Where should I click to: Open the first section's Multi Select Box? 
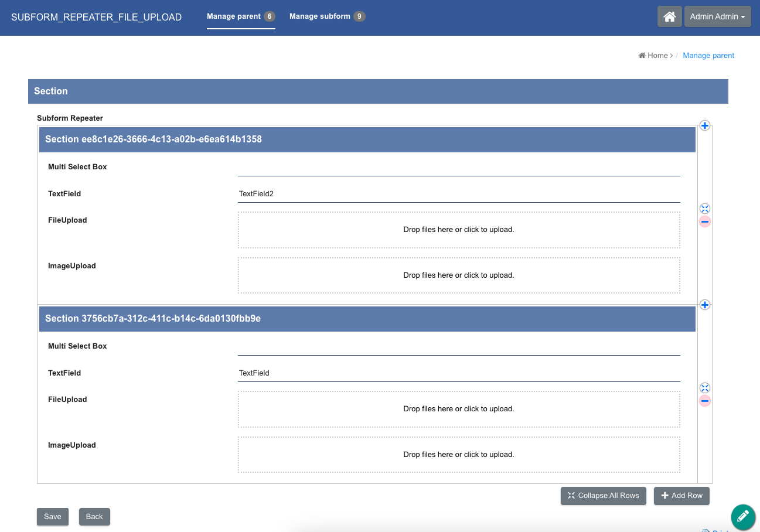click(458, 168)
